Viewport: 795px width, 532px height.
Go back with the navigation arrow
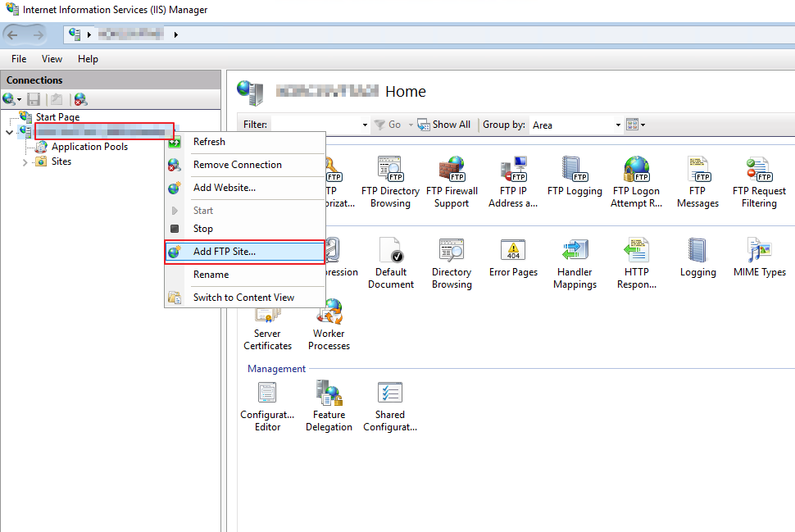click(12, 34)
